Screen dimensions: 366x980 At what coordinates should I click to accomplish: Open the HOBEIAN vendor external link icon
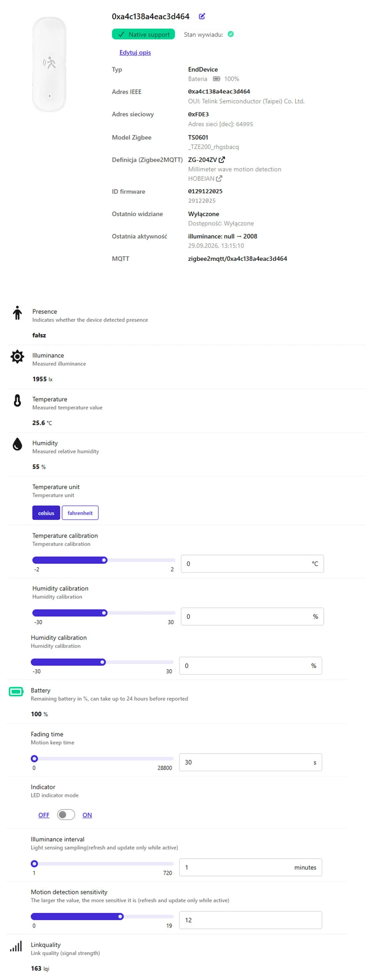219,178
